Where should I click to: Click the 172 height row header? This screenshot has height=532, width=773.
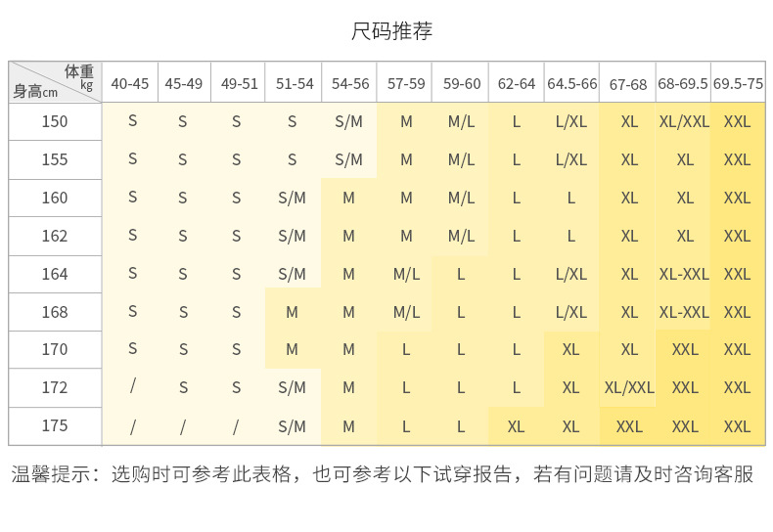55,387
